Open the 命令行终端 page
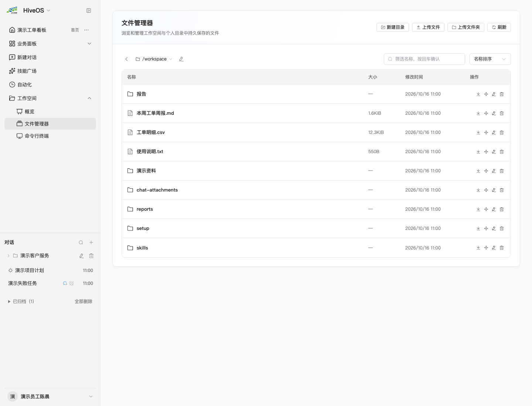Viewport: 532px width, 406px height. [x=50, y=136]
